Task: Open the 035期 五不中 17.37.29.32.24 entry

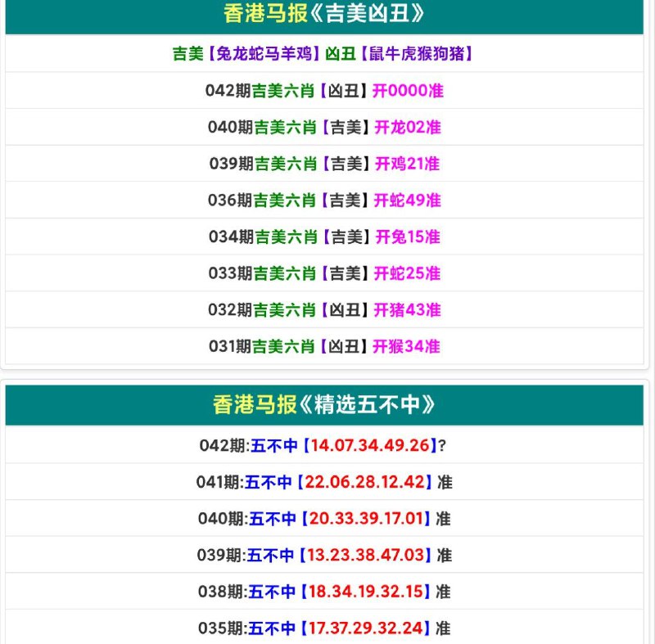Action: click(324, 628)
